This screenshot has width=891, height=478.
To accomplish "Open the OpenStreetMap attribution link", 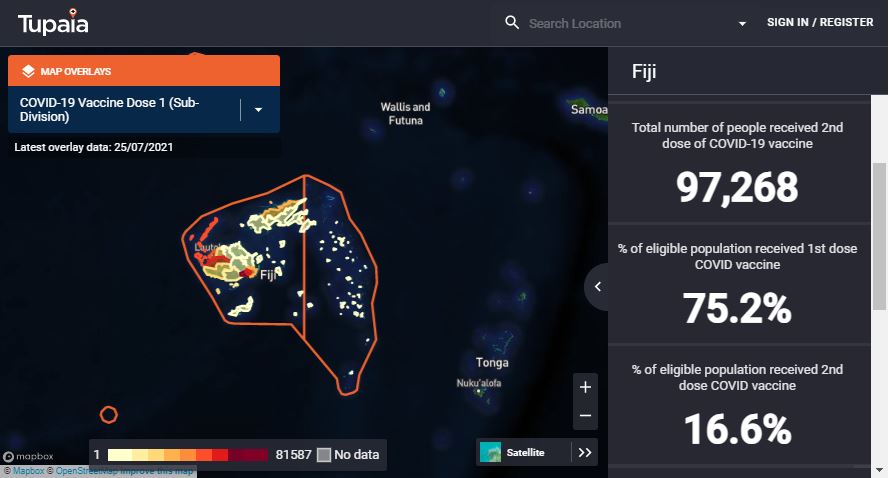I will [x=87, y=471].
